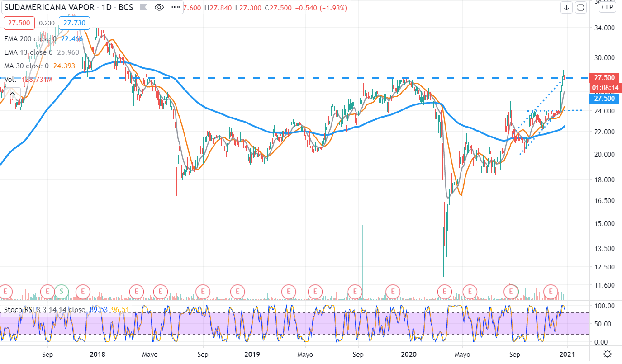Click the E earnings marker immediately left of the S marker
The height and width of the screenshot is (364, 622).
pos(47,291)
